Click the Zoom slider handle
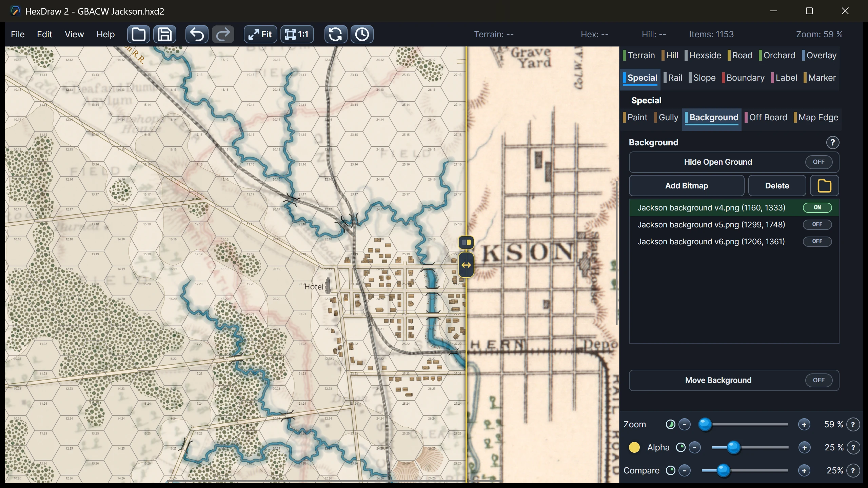868x488 pixels. click(705, 424)
